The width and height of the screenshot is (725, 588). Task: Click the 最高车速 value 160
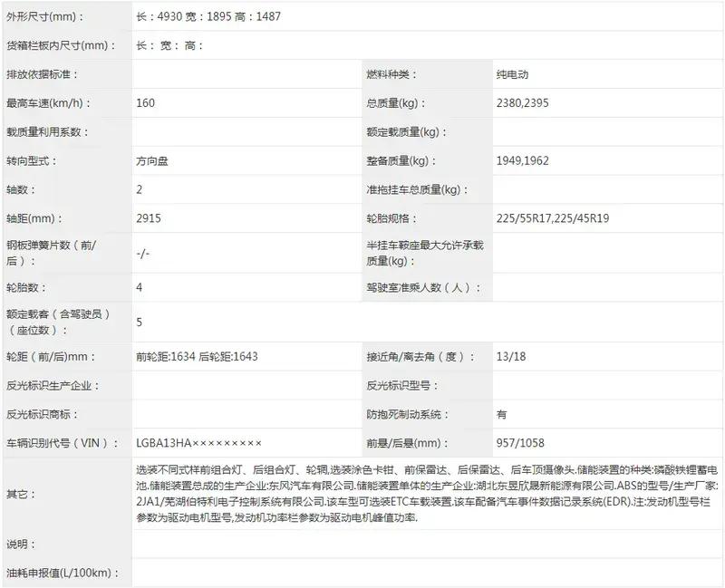[x=145, y=103]
